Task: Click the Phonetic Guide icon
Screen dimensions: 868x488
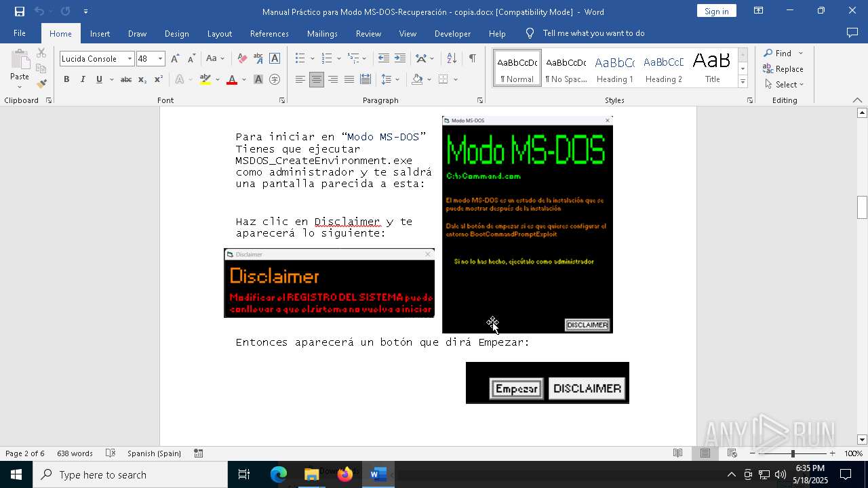Action: point(258,59)
